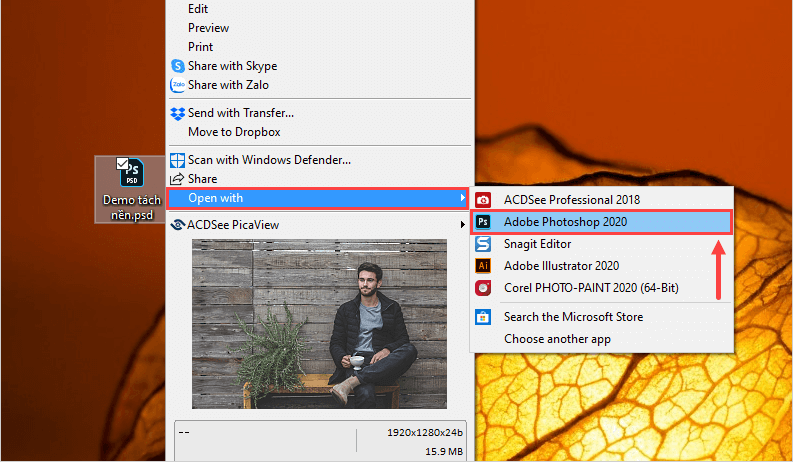This screenshot has height=462, width=793.
Task: Click the Windows Defender shield icon
Action: [179, 160]
